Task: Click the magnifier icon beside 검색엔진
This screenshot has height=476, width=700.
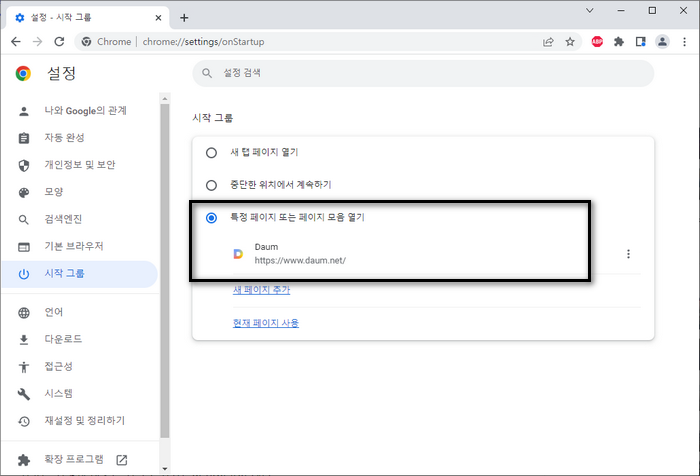Action: point(24,220)
